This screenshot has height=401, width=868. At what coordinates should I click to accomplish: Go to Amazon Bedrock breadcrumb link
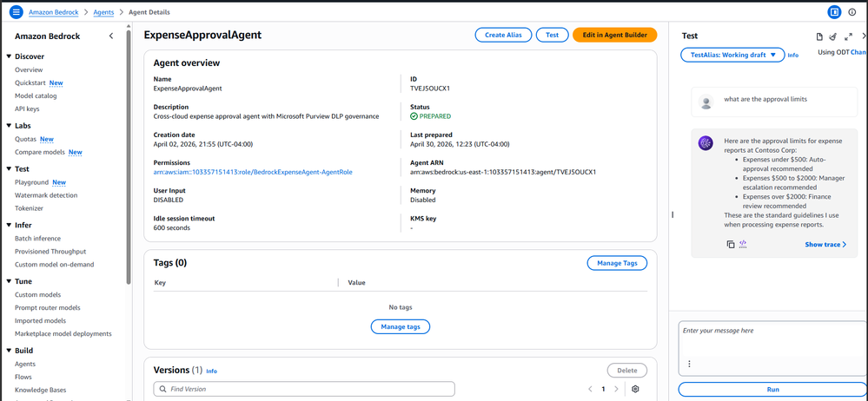(54, 11)
